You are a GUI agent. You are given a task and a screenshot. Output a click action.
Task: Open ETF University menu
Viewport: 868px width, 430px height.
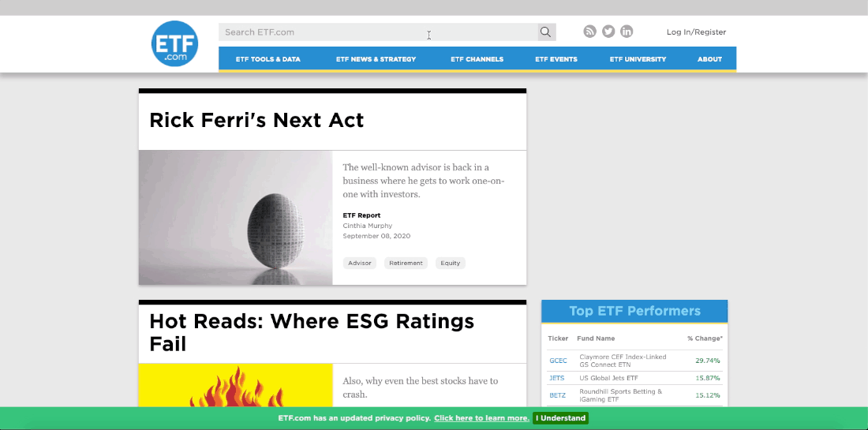point(638,59)
